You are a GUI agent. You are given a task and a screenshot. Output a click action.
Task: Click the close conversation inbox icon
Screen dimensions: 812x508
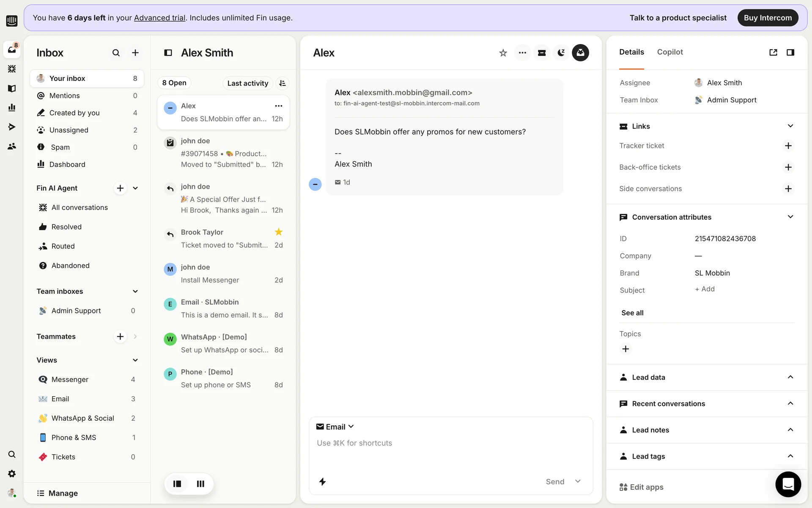point(580,53)
